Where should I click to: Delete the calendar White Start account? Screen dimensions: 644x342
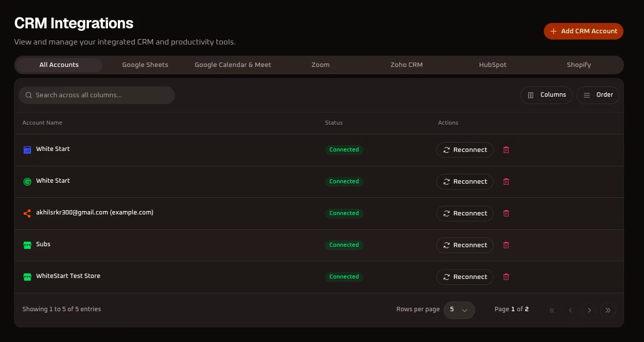click(x=506, y=150)
